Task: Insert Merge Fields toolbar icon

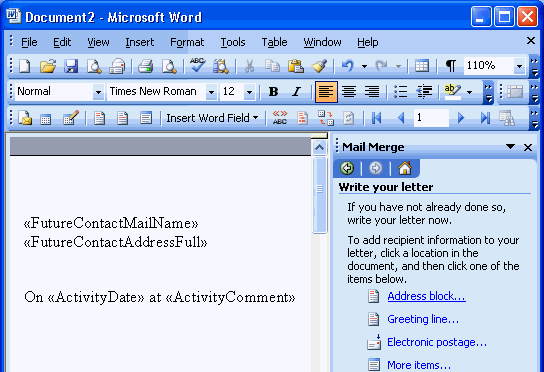Action: point(146,118)
